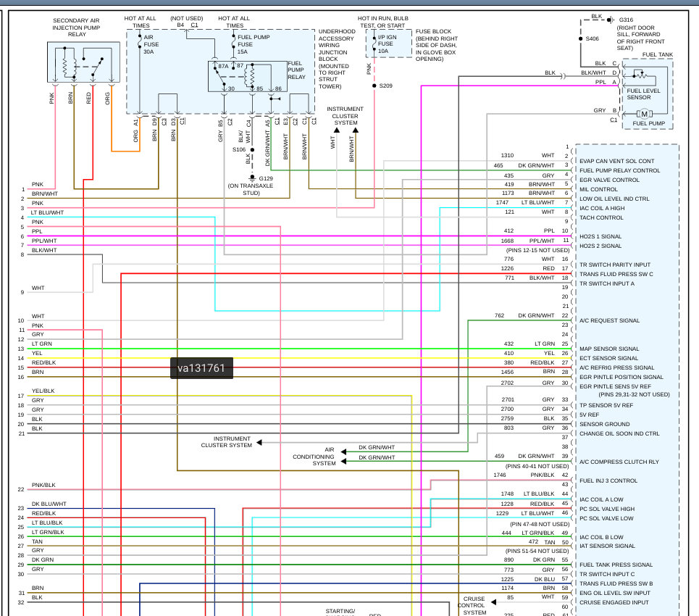Click the AIR CONDITIONING SYSTEM label
Viewport: 699px width, 616px height.
click(314, 457)
